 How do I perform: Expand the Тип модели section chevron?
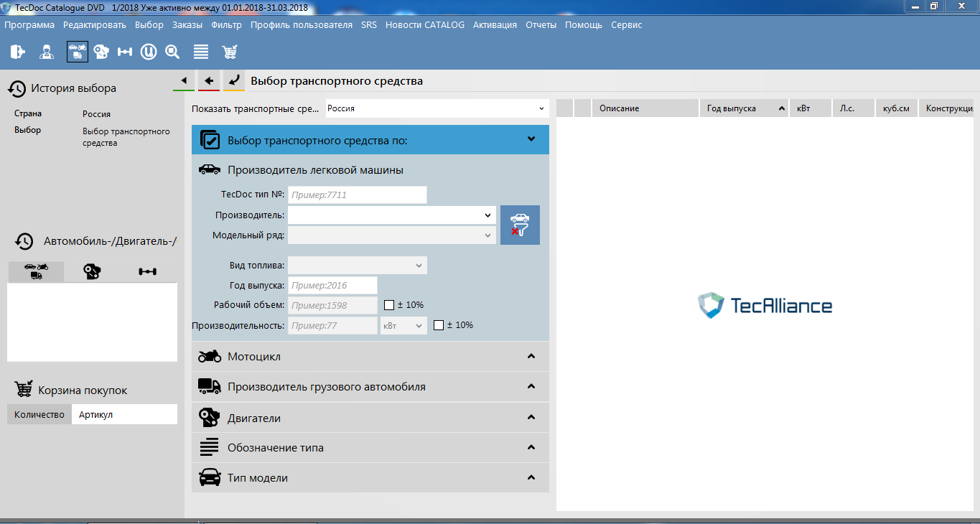531,477
